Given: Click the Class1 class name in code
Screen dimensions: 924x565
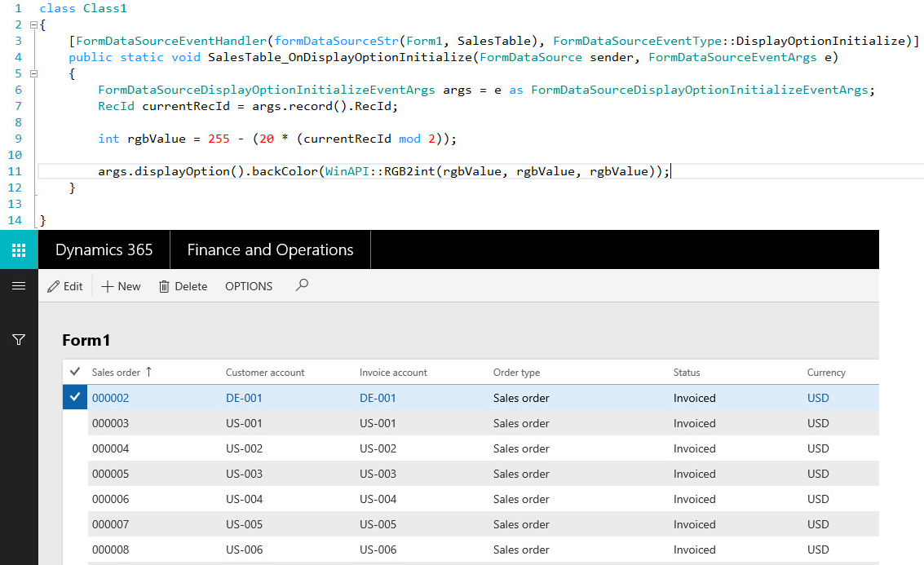Looking at the screenshot, I should pos(105,8).
